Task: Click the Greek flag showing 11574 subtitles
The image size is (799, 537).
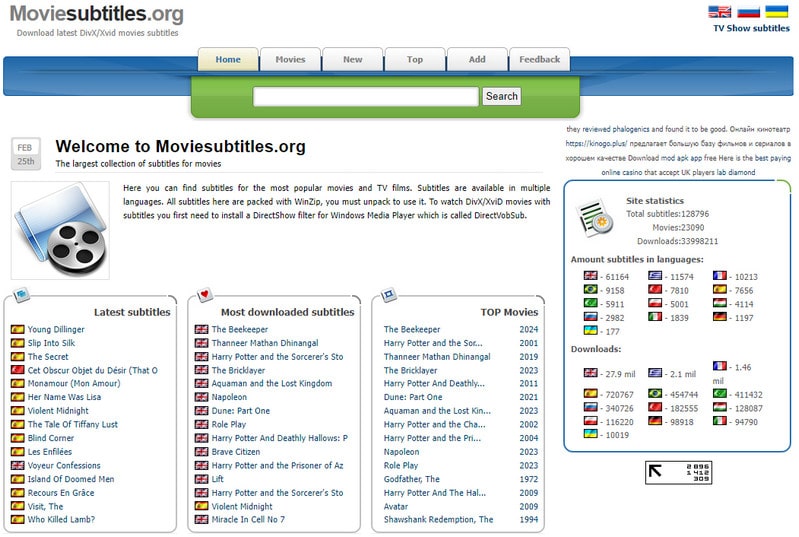Action: tap(655, 276)
